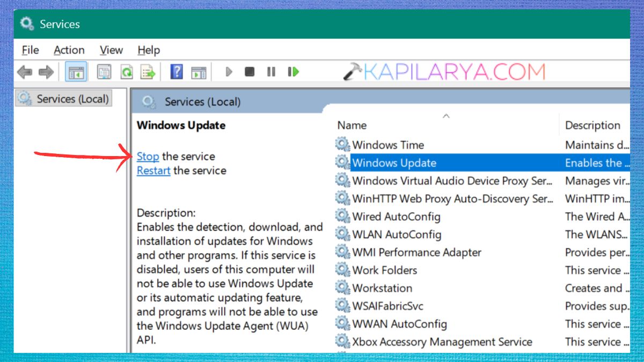Screen dimensions: 644x362
Task: Select Windows Virtual Audio Device Proxy service
Action: click(452, 181)
